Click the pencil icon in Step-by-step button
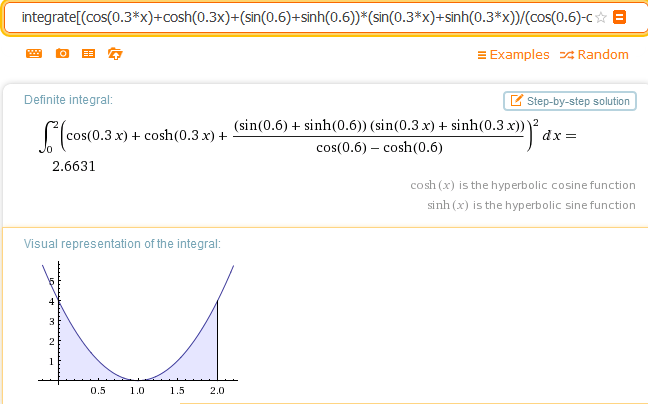Image resolution: width=648 pixels, height=404 pixels. tap(516, 101)
